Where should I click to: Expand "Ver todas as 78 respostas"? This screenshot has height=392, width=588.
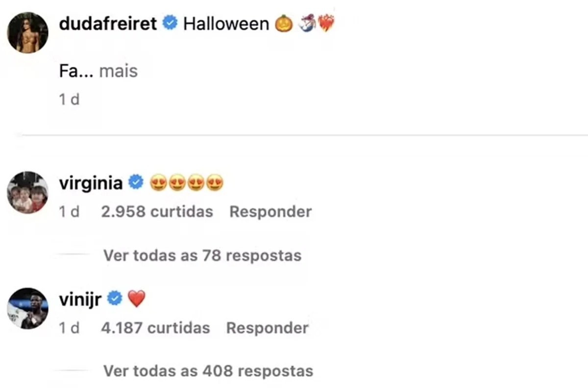coord(202,255)
